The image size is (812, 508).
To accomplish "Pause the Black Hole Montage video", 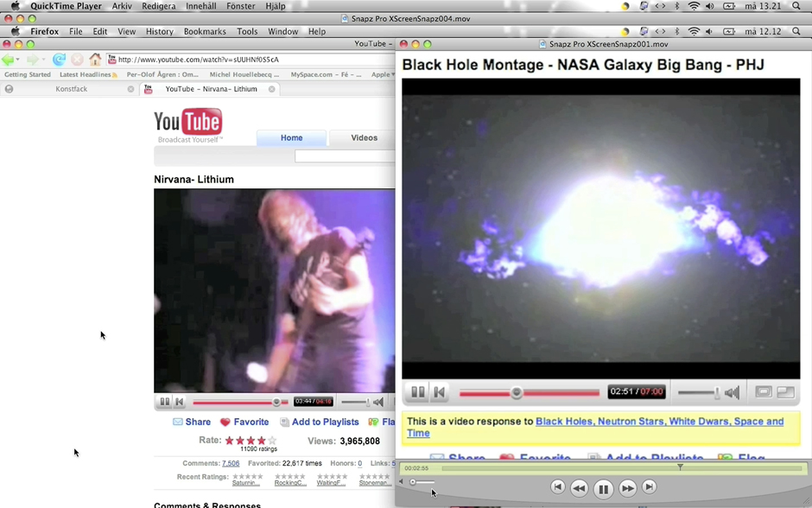I will pos(418,392).
